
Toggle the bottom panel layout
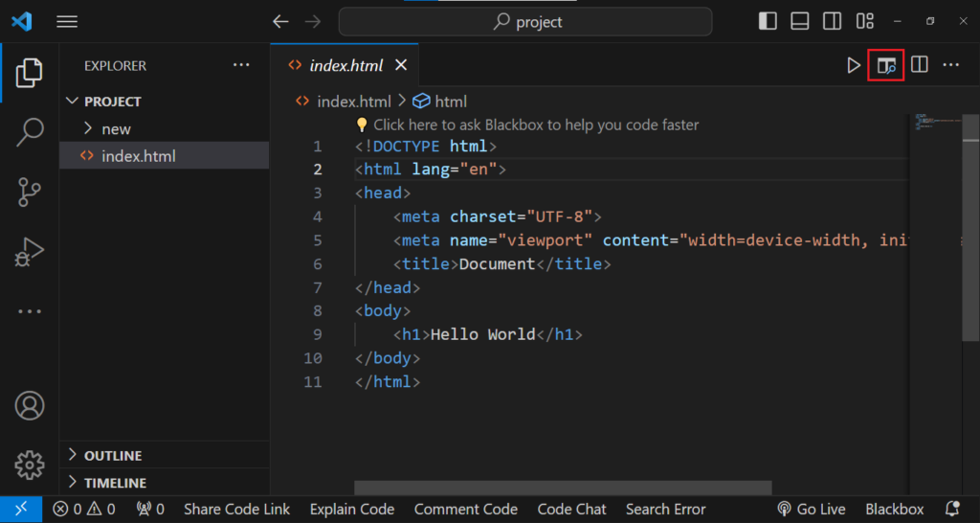pos(800,21)
